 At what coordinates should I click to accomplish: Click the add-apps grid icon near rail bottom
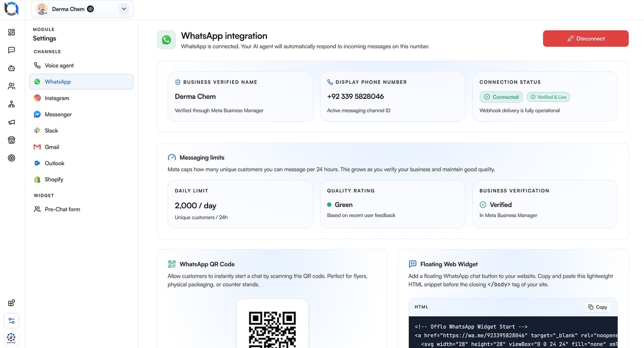(12, 303)
